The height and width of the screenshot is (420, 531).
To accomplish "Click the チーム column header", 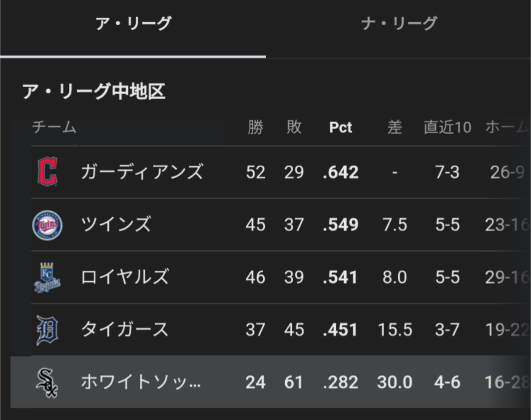I will [x=54, y=127].
